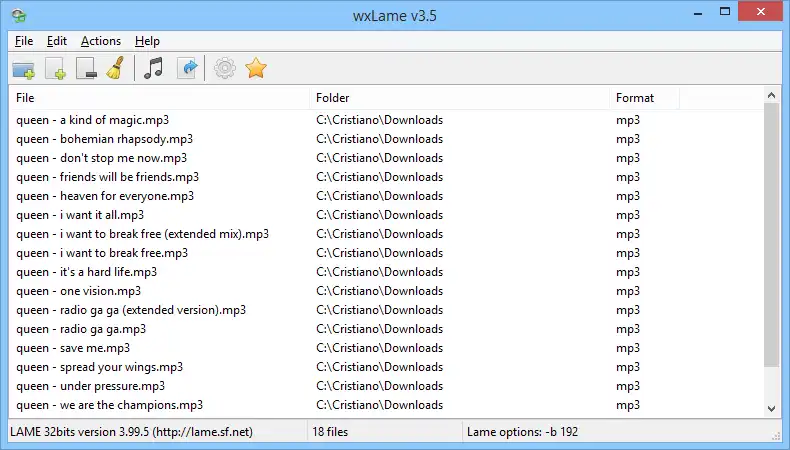790x450 pixels.
Task: Click the "Lame options: -b 192" status entry
Action: (x=522, y=432)
